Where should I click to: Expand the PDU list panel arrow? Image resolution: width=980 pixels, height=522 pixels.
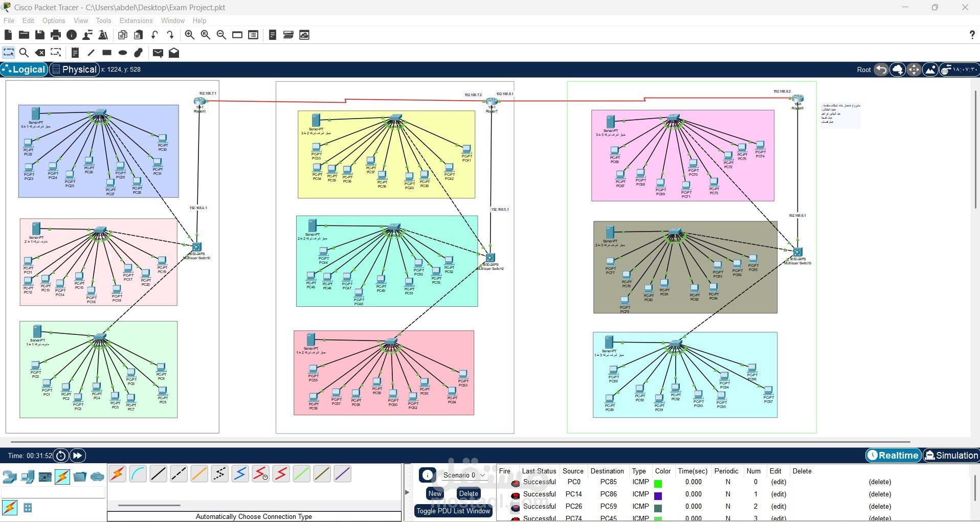tap(407, 492)
